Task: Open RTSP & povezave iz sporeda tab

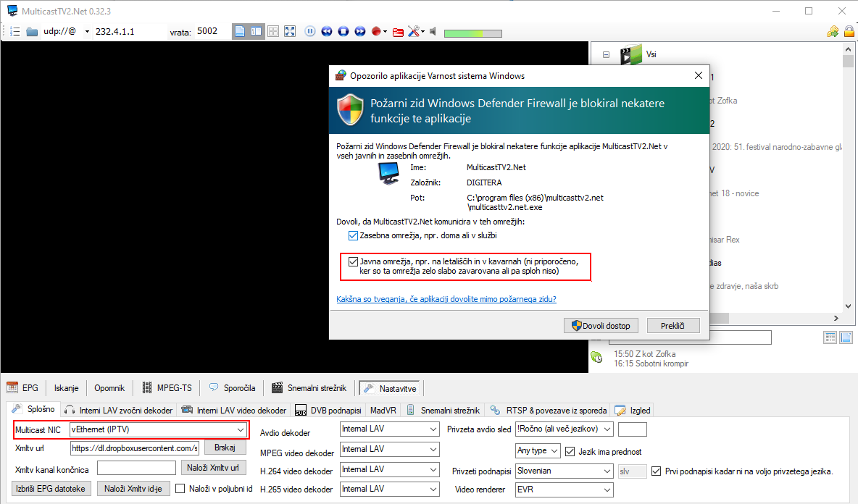Action: [x=549, y=411]
